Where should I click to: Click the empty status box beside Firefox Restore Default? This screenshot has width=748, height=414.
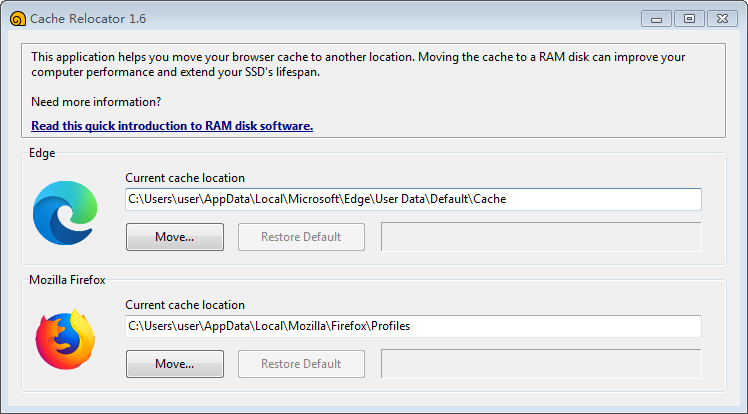click(541, 364)
